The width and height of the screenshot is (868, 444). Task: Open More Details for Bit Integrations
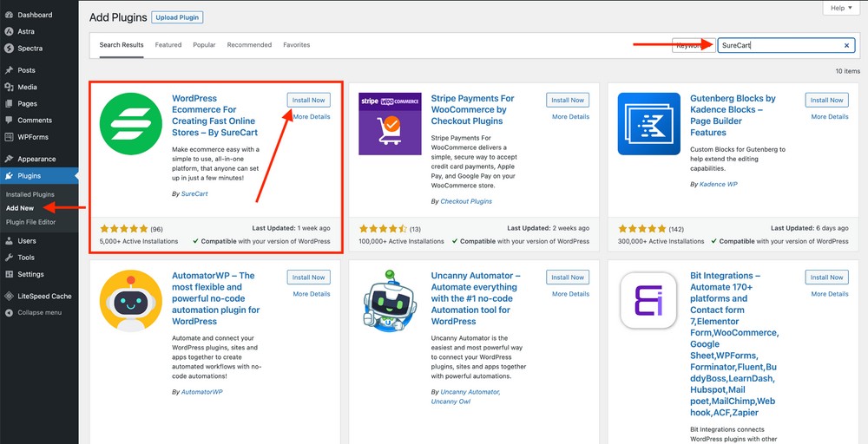pyautogui.click(x=830, y=294)
